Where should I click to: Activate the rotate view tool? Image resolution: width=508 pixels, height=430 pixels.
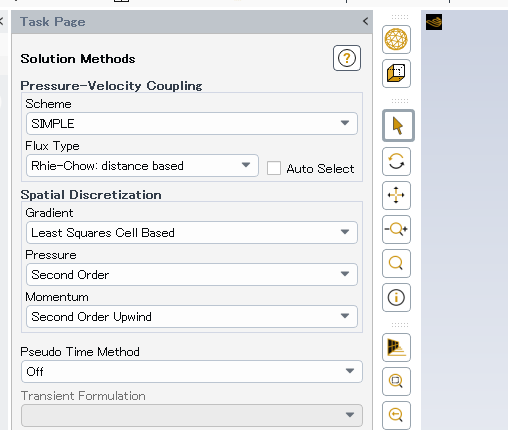point(396,162)
